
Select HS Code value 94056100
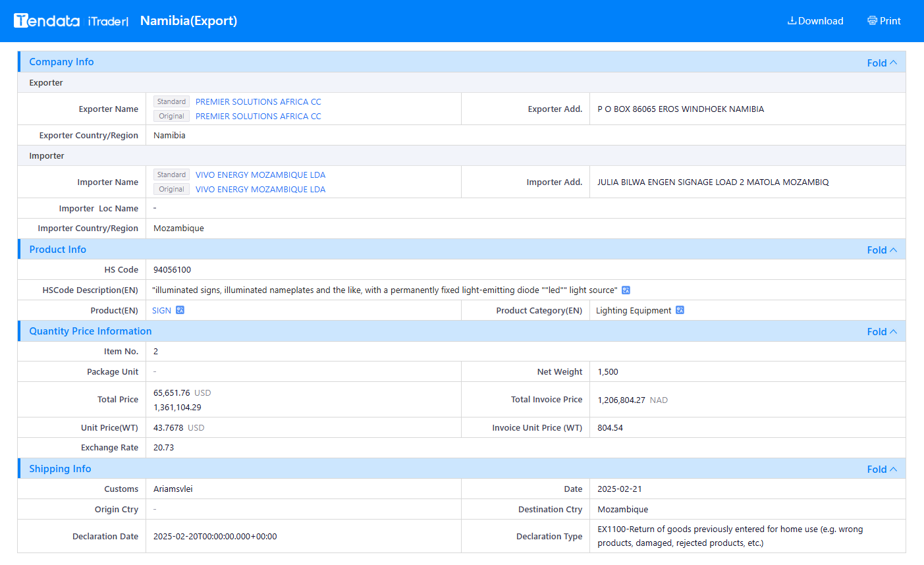172,269
